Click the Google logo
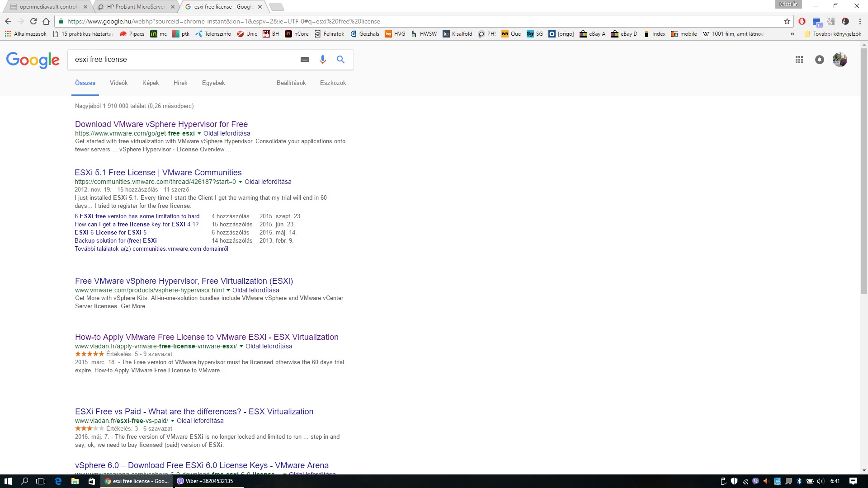This screenshot has height=488, width=868. (33, 60)
